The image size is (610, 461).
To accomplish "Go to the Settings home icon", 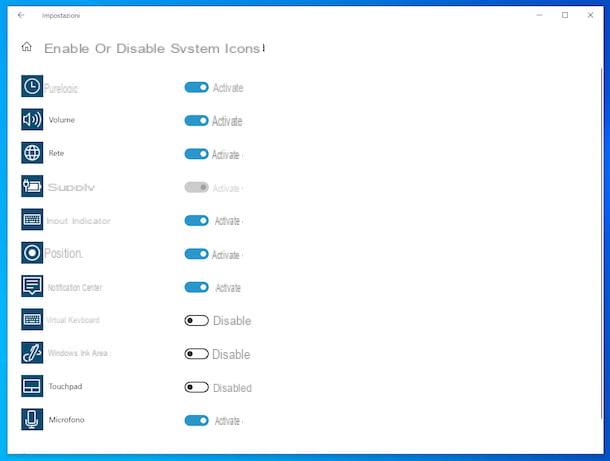I will [x=26, y=47].
